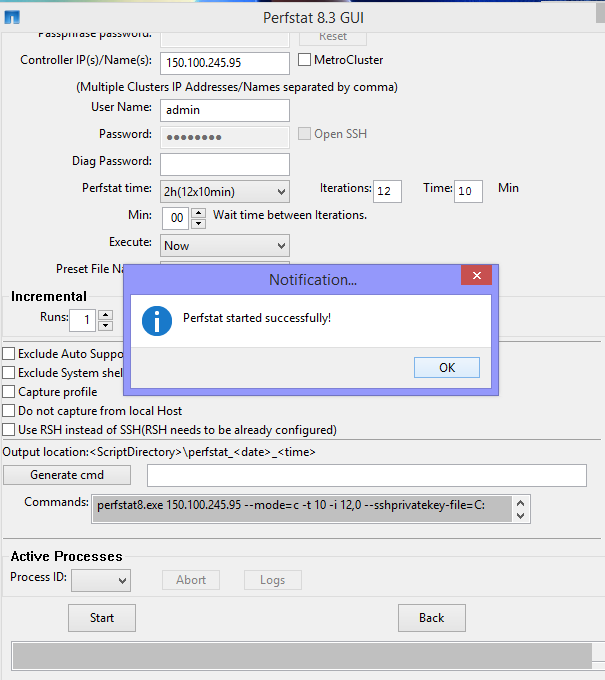Image resolution: width=605 pixels, height=680 pixels.
Task: Click the Password field
Action: pos(225,137)
